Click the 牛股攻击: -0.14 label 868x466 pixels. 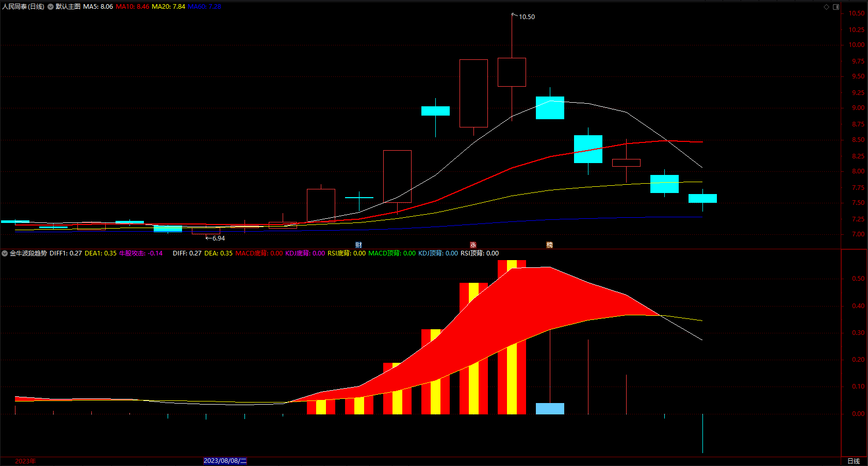pos(141,253)
